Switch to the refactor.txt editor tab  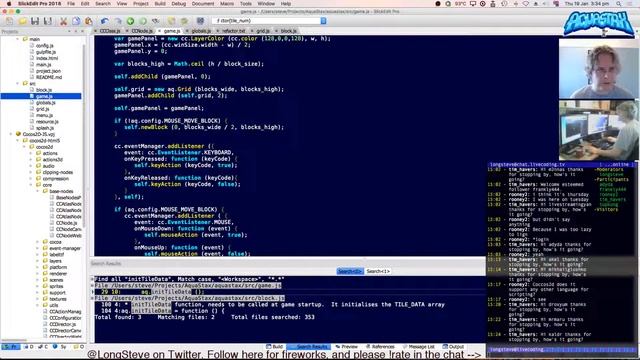[x=233, y=31]
